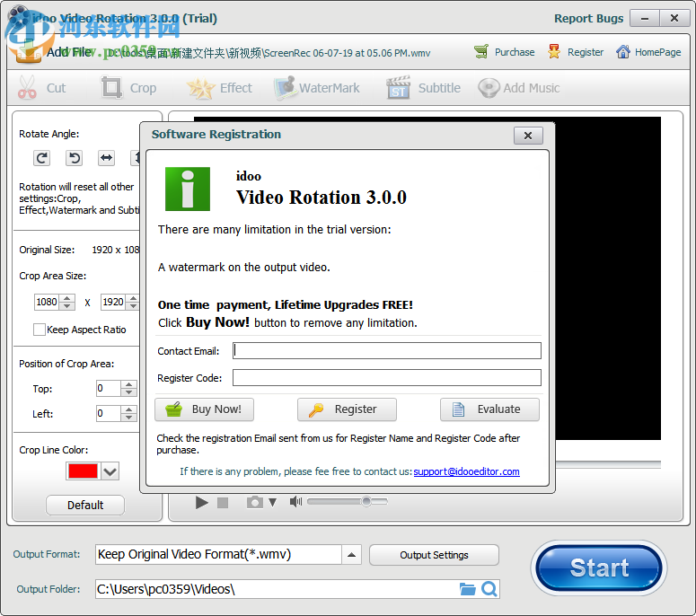This screenshot has height=616, width=696.
Task: Open the Cut tool
Action: [42, 88]
